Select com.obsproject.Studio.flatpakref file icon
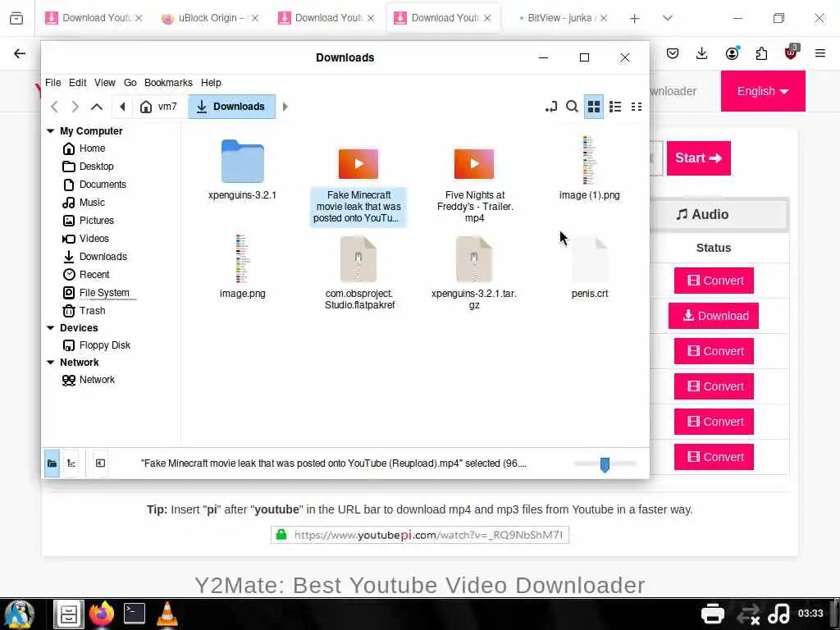The height and width of the screenshot is (630, 840). 358,259
